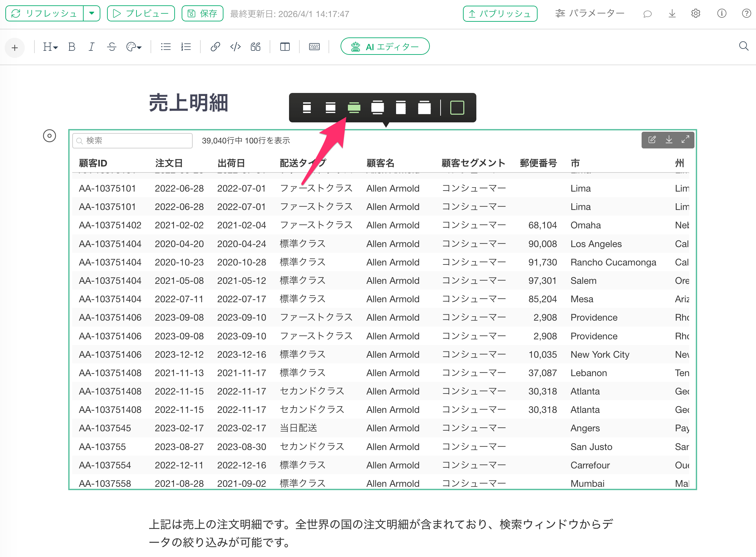Select the narrowest width layout option

[307, 108]
